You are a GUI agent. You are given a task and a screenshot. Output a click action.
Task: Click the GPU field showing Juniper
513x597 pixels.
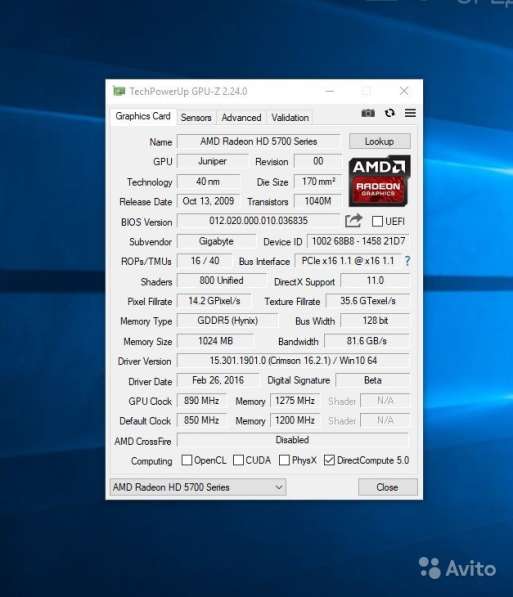point(213,161)
